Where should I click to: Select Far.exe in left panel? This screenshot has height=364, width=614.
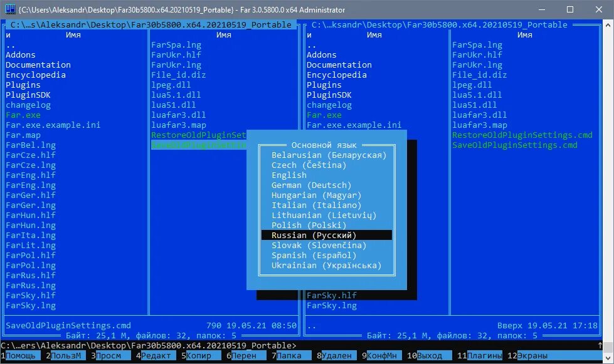[x=23, y=115]
